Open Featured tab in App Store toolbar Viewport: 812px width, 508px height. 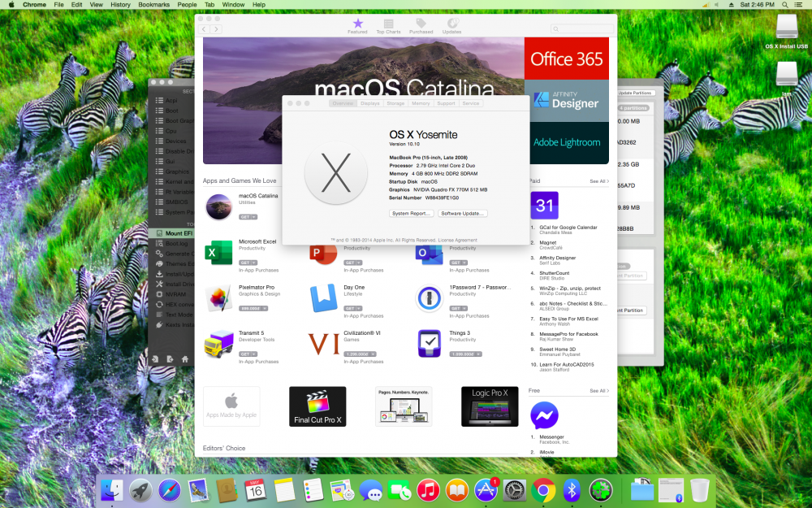tap(357, 26)
